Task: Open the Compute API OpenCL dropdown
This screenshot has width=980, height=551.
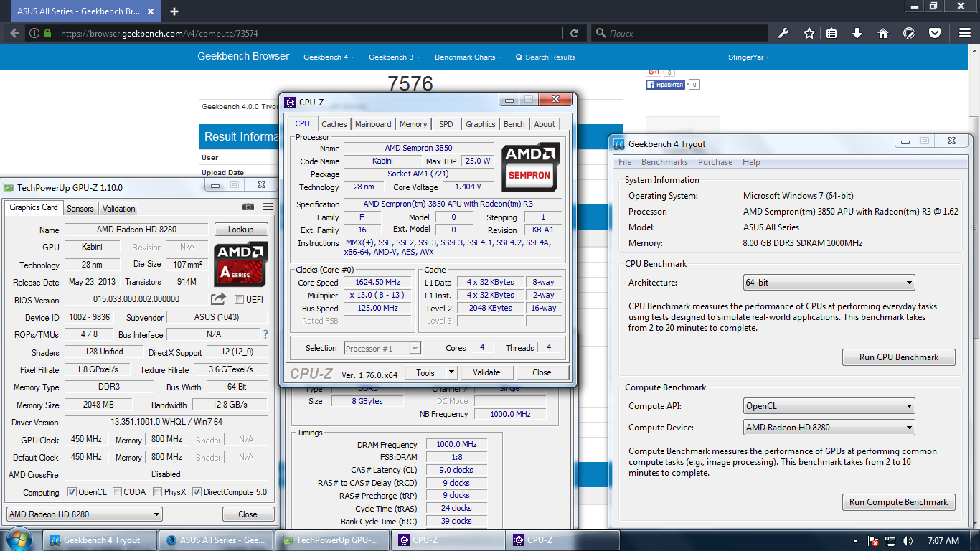Action: coord(829,406)
